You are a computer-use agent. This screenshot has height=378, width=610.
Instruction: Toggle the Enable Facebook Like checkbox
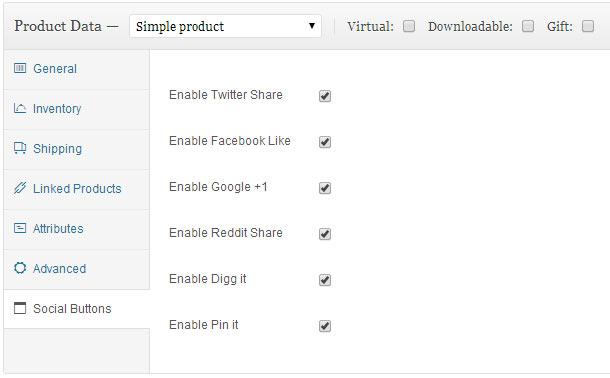click(x=325, y=142)
